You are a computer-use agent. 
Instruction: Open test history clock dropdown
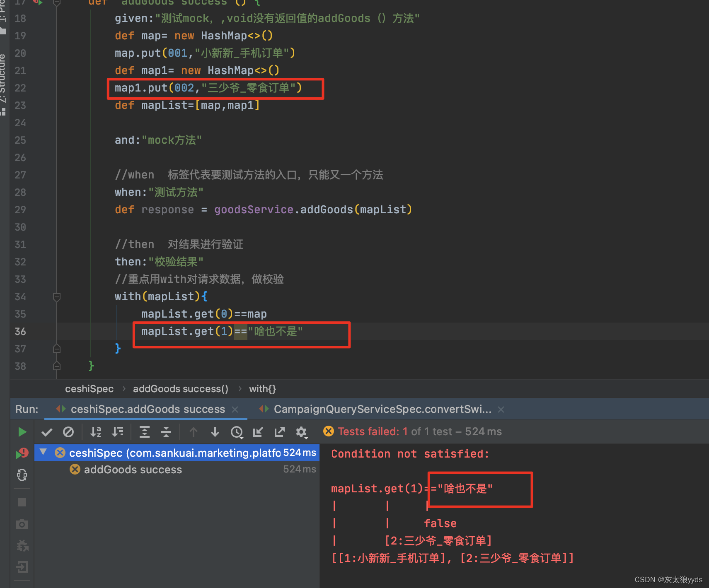point(237,432)
